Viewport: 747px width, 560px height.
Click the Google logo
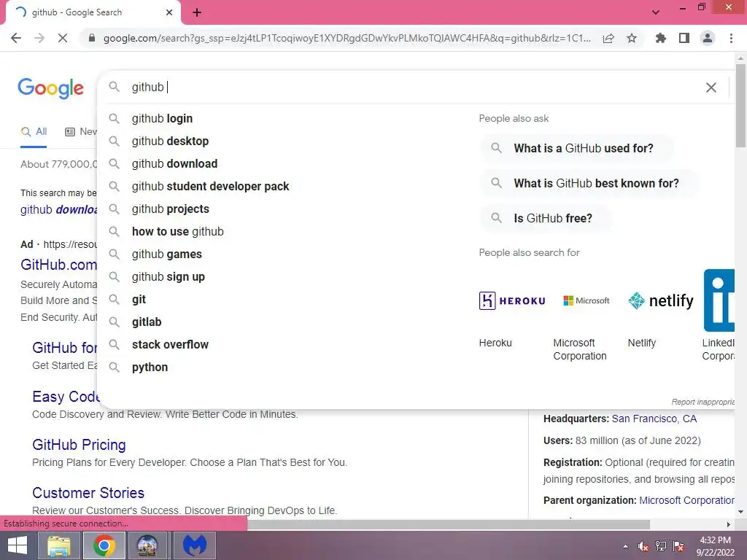coord(50,88)
